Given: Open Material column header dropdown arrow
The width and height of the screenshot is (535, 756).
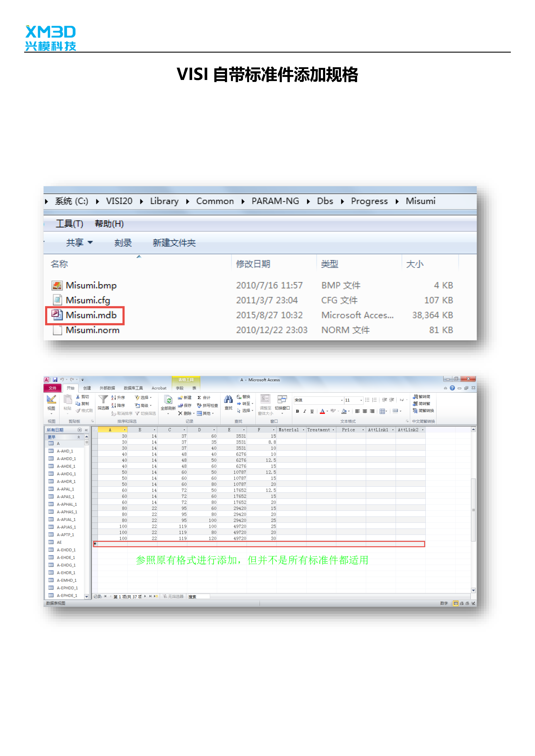Looking at the screenshot, I should point(303,430).
